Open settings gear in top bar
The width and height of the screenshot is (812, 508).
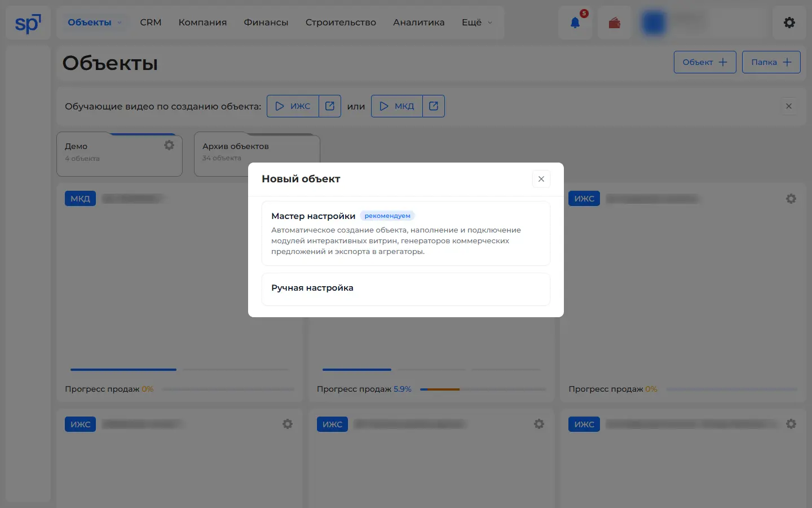(x=789, y=23)
